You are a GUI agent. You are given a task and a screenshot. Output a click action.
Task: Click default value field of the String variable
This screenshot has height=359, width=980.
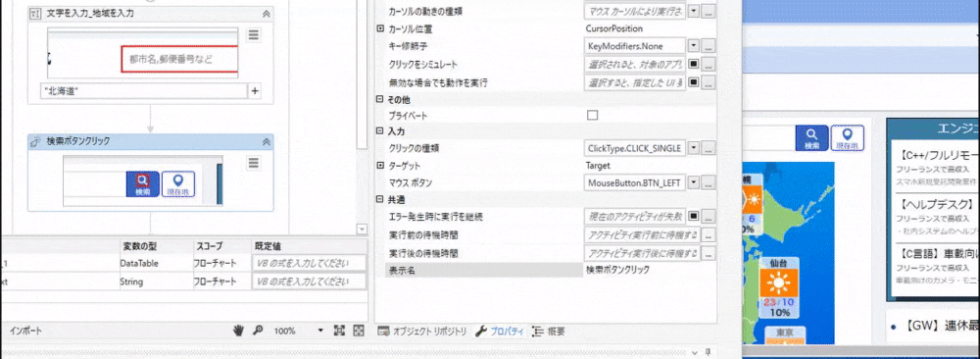(x=310, y=282)
